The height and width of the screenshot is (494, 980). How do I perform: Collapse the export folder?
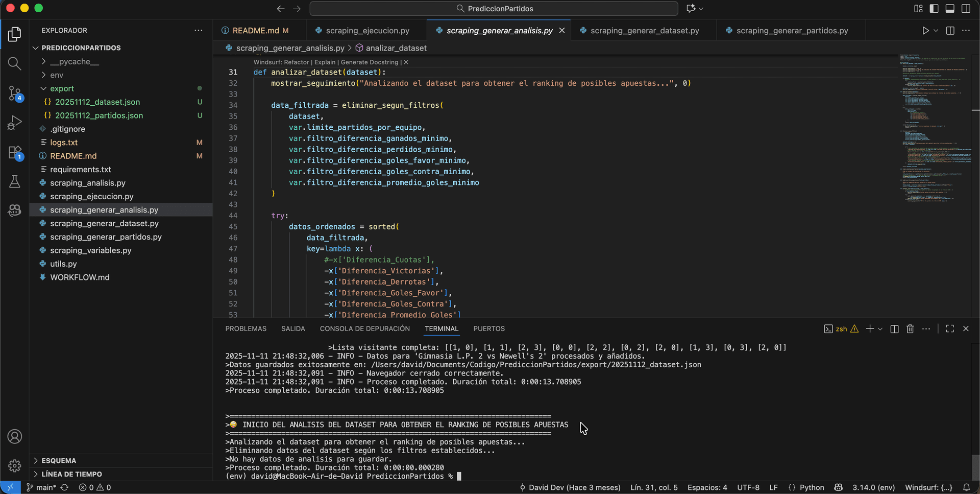(x=62, y=88)
